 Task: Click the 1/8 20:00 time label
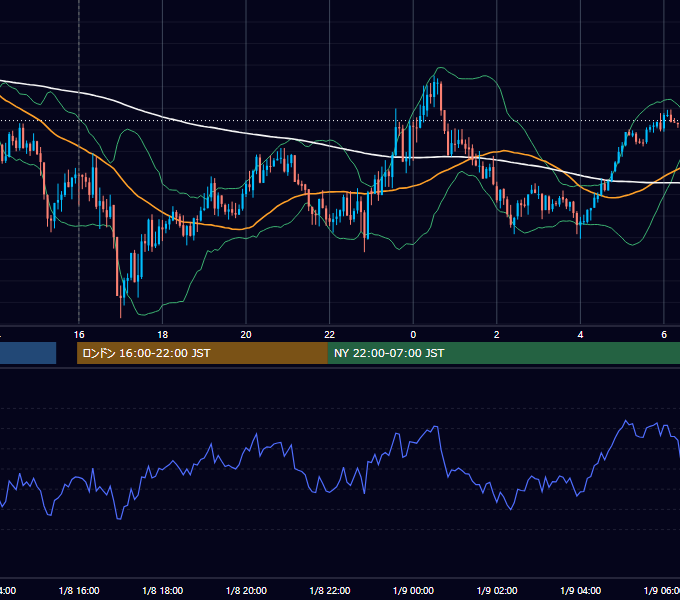246,590
